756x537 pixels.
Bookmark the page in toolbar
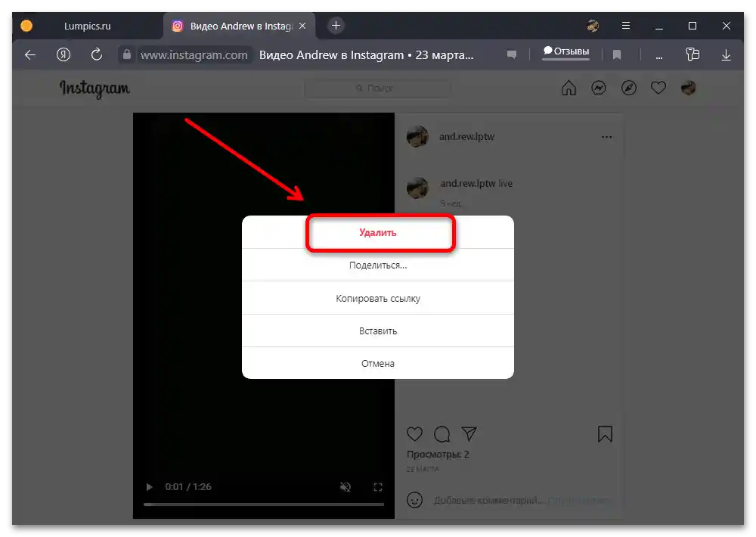(x=617, y=55)
